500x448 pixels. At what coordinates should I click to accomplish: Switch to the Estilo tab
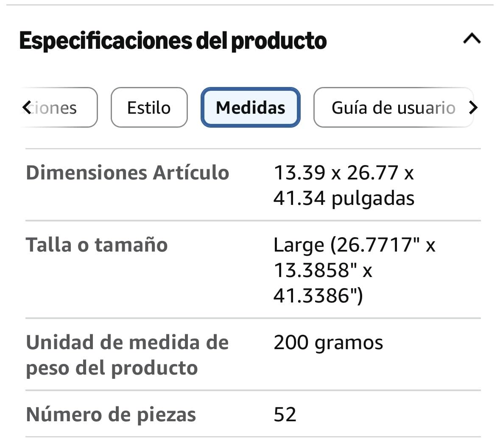point(149,107)
